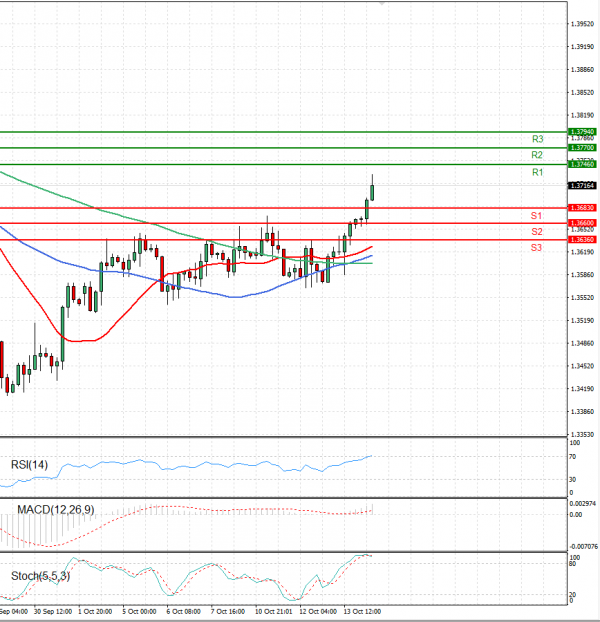Viewport: 600px width, 622px height.
Task: Select the red 1.36600 price tag
Action: [x=582, y=223]
